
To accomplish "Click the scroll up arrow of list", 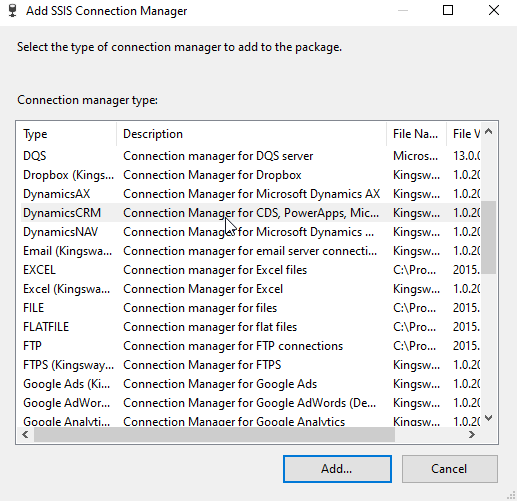I will [489, 132].
